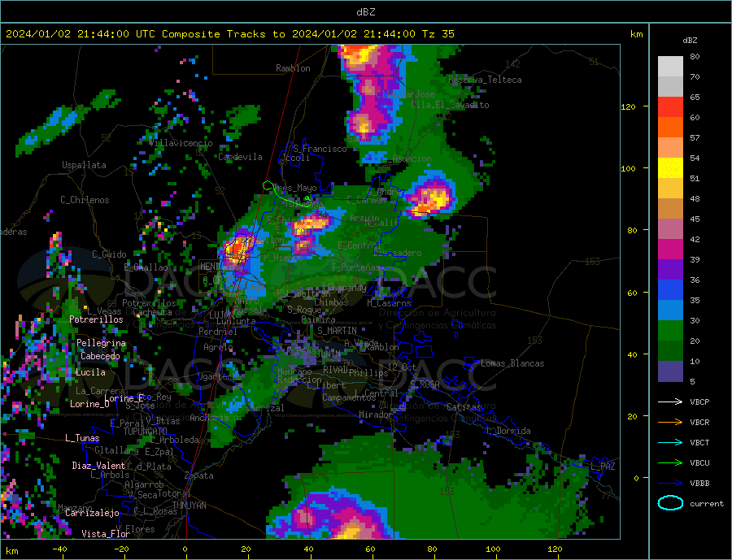Select the light gray 80-70 dBZ swatch

tap(670, 67)
